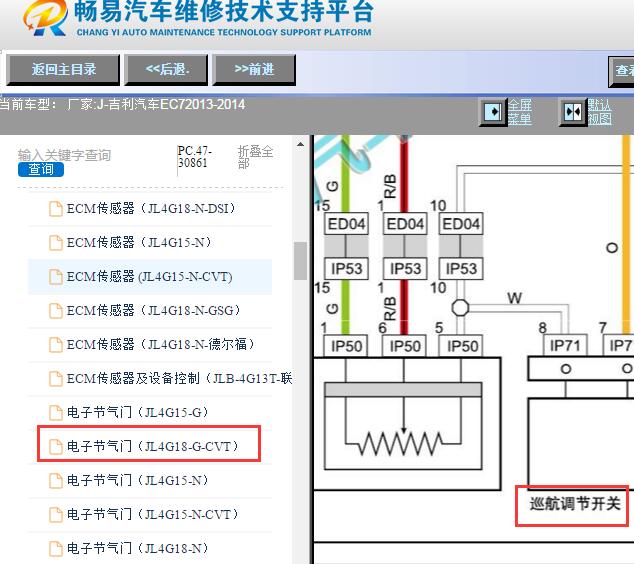Go forward with >>前进 button

[x=254, y=70]
